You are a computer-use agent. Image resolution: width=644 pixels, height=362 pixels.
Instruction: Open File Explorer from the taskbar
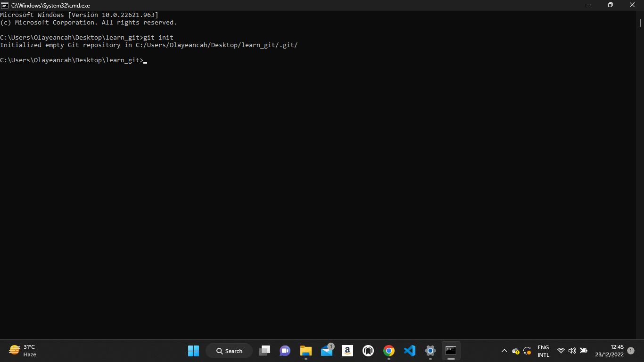point(306,351)
